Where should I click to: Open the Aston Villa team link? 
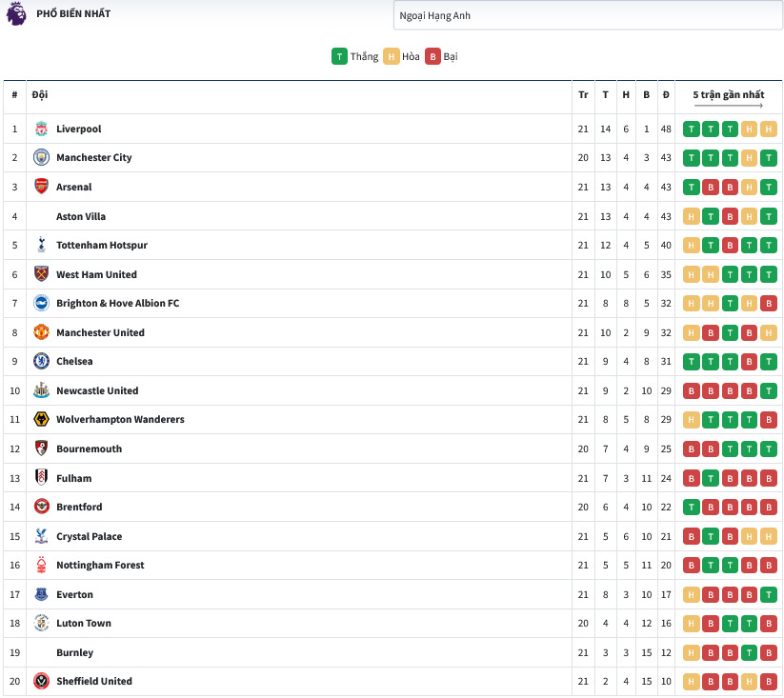click(81, 216)
